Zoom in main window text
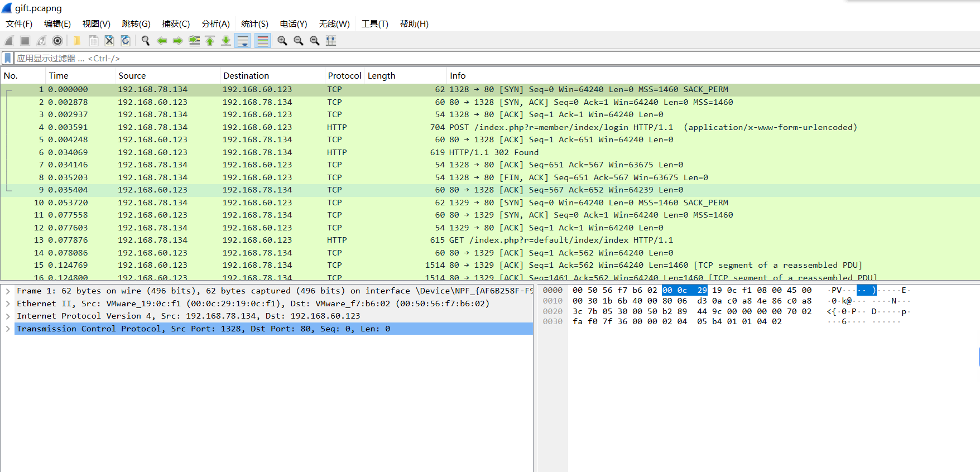 pos(282,41)
